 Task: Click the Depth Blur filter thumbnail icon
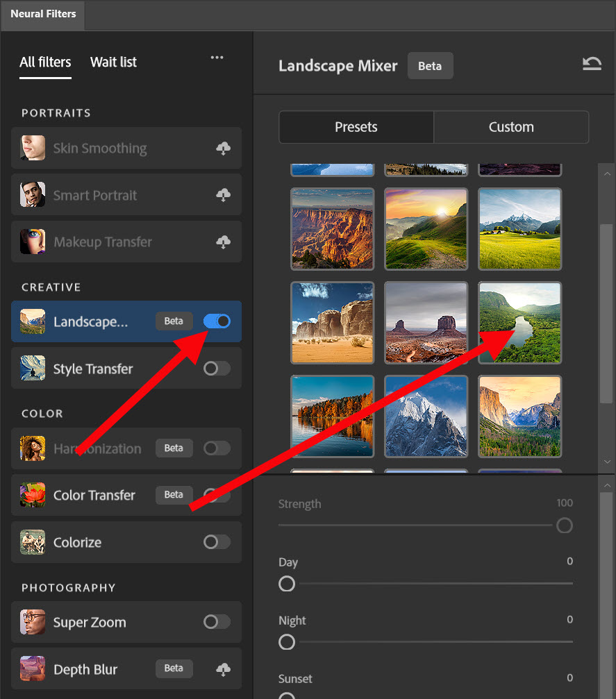(x=33, y=668)
